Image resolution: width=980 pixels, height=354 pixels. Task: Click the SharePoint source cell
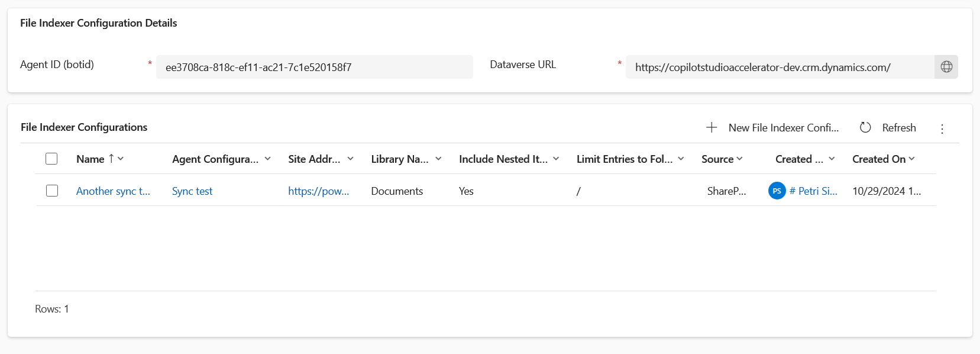pyautogui.click(x=727, y=191)
